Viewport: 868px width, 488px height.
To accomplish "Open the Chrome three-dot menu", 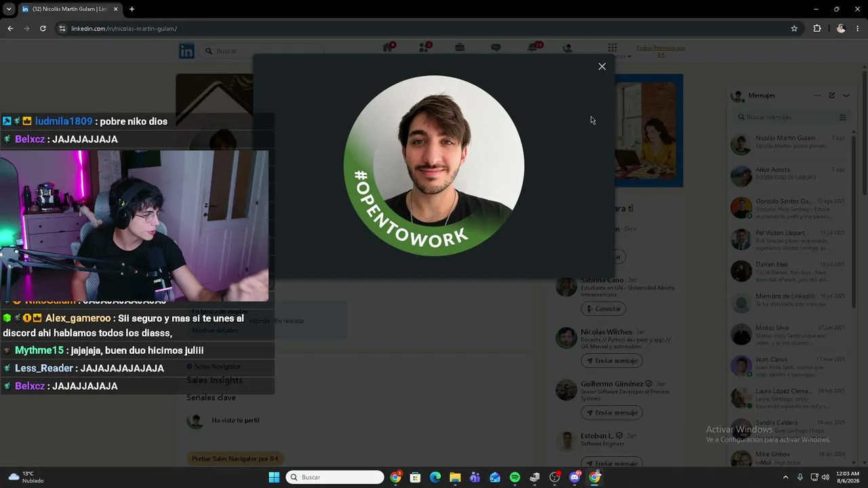I will pyautogui.click(x=859, y=28).
